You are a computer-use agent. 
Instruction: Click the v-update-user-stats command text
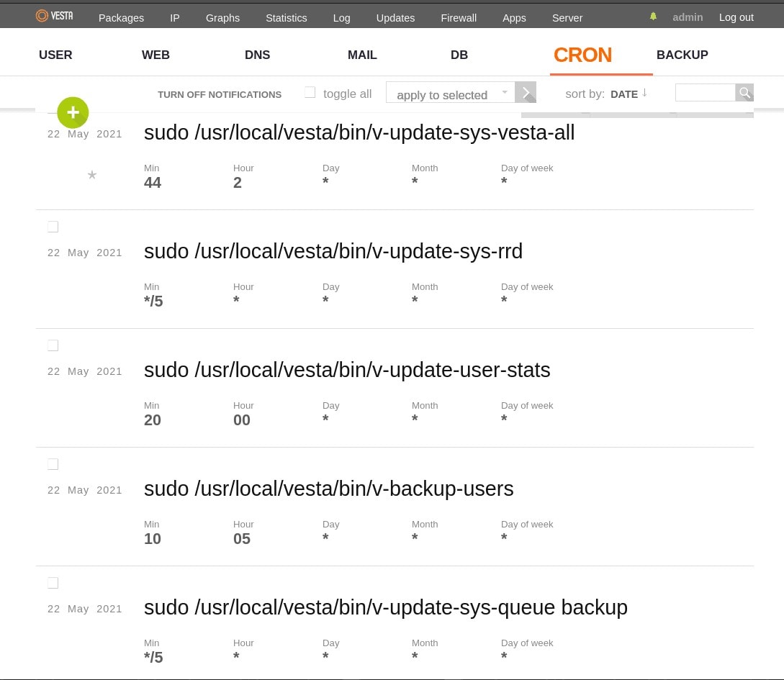click(347, 371)
